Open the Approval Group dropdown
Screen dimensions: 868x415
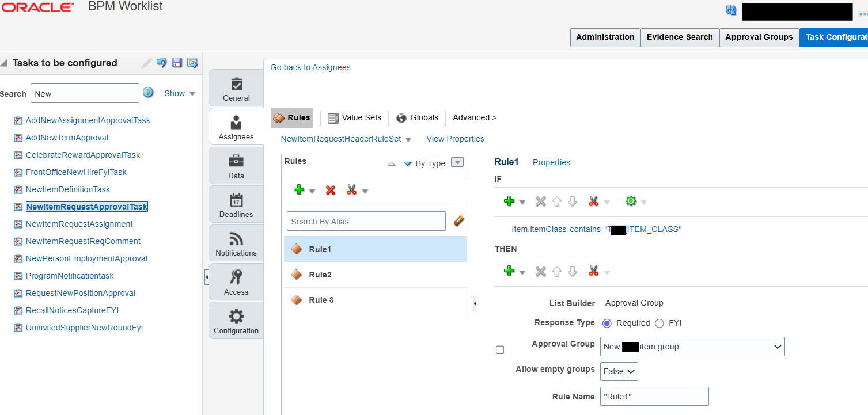pyautogui.click(x=692, y=347)
